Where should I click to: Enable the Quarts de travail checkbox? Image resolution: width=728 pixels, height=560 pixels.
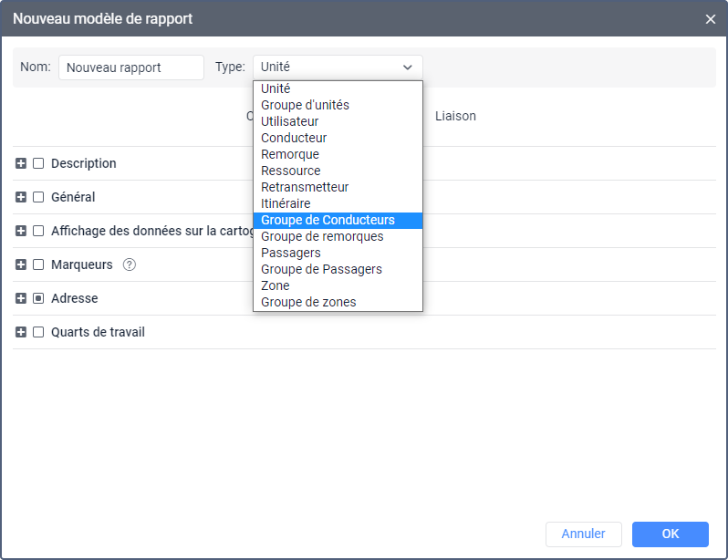pyautogui.click(x=38, y=332)
